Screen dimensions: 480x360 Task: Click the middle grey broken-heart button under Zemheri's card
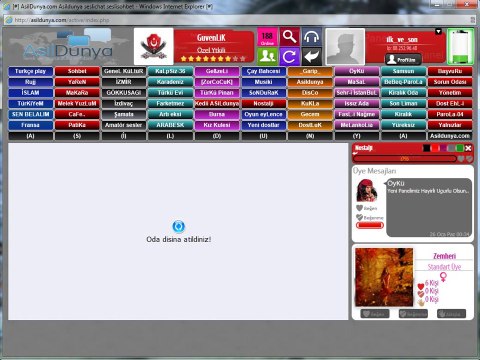coord(413,314)
